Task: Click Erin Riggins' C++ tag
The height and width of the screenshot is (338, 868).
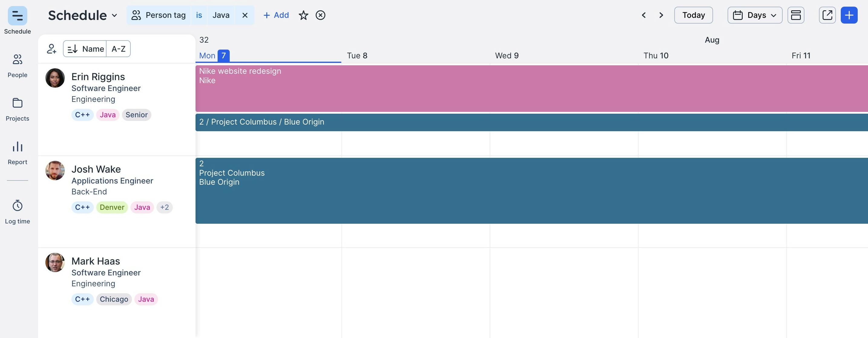Action: pyautogui.click(x=82, y=115)
